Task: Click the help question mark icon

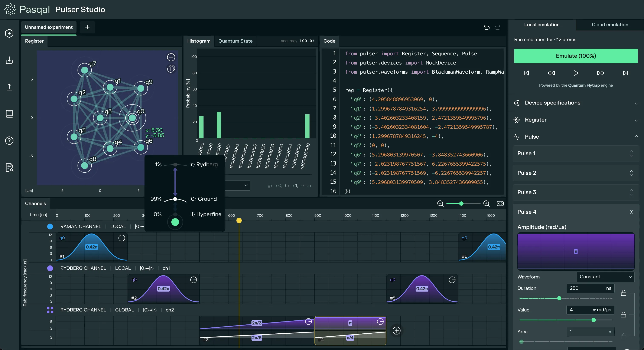Action: pyautogui.click(x=9, y=141)
